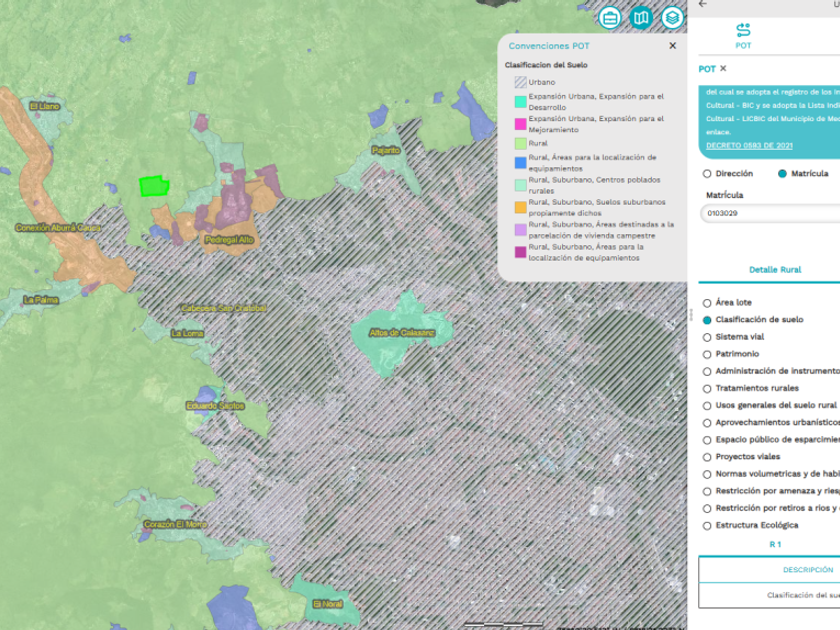840x630 pixels.
Task: Open the DECRETO 0593 DE 2021 link
Action: tap(749, 146)
